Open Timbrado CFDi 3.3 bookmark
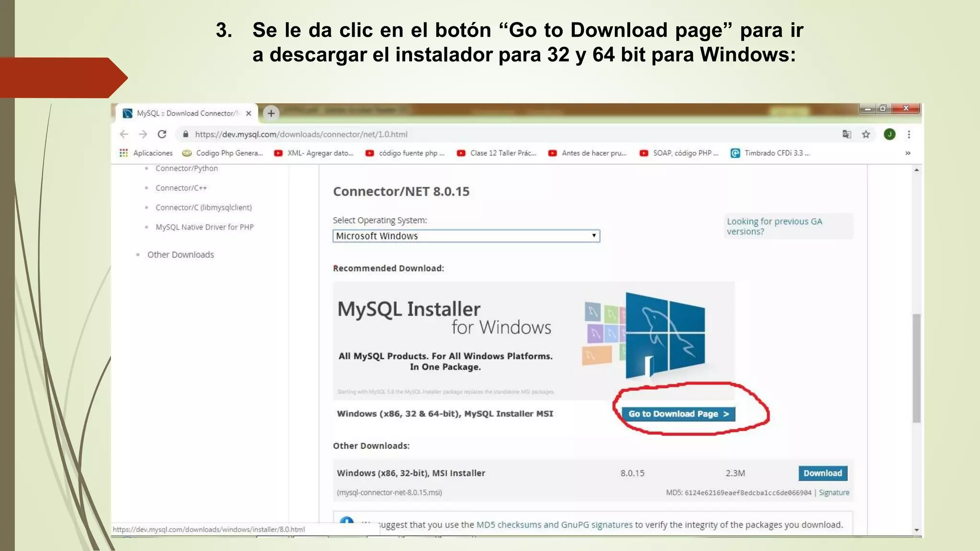980x551 pixels. [x=770, y=153]
